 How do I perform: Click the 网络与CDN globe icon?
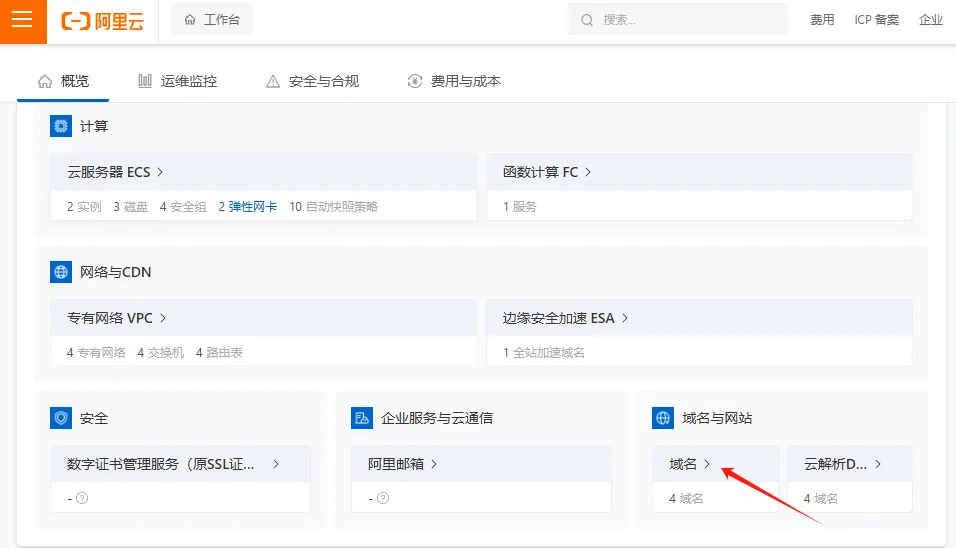61,272
